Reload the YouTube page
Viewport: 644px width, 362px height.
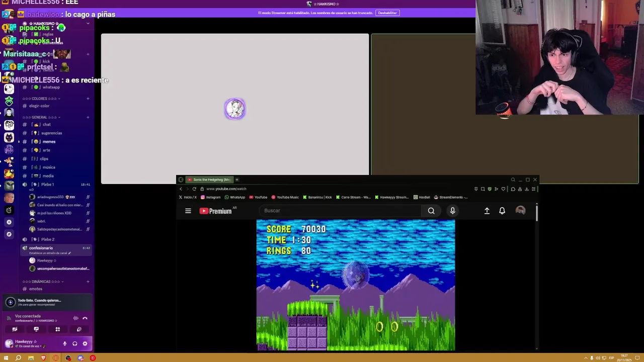click(194, 189)
